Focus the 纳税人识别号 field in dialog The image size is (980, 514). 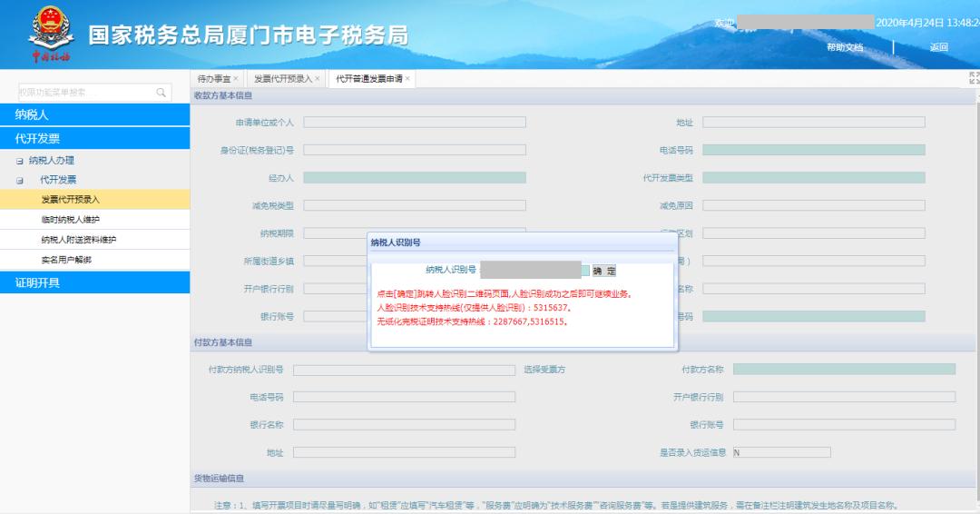[534, 270]
